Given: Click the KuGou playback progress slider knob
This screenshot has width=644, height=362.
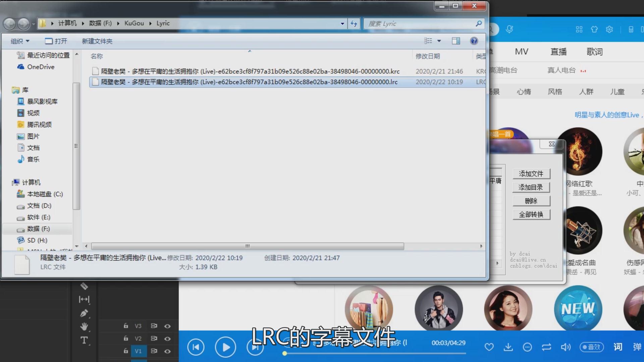Looking at the screenshot, I should pyautogui.click(x=284, y=353).
